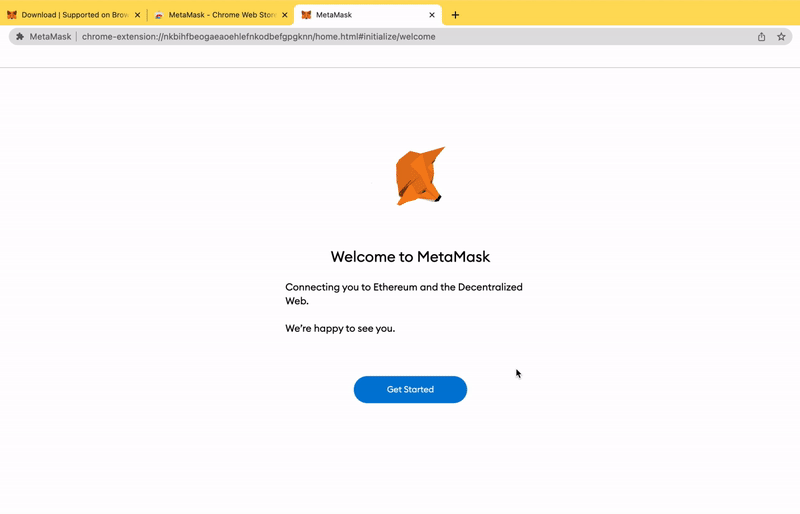Click the Welcome to MetaMask heading

click(x=410, y=256)
